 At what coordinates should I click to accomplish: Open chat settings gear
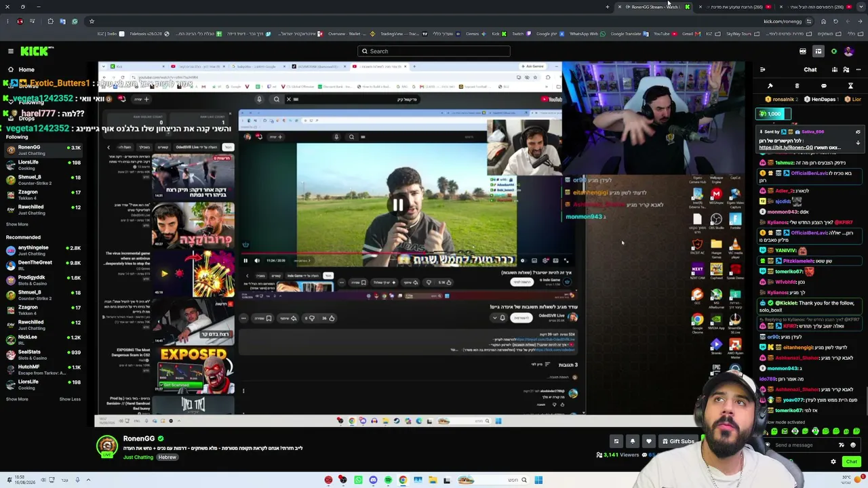(x=833, y=462)
